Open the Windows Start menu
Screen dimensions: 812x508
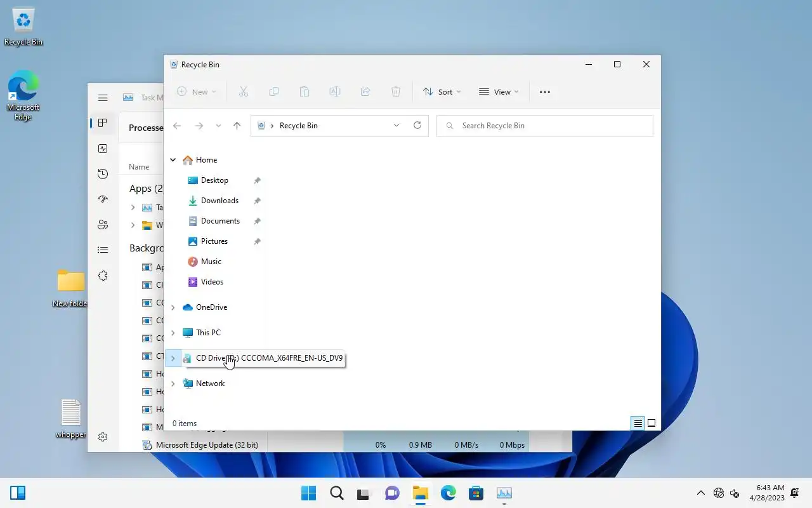[309, 493]
